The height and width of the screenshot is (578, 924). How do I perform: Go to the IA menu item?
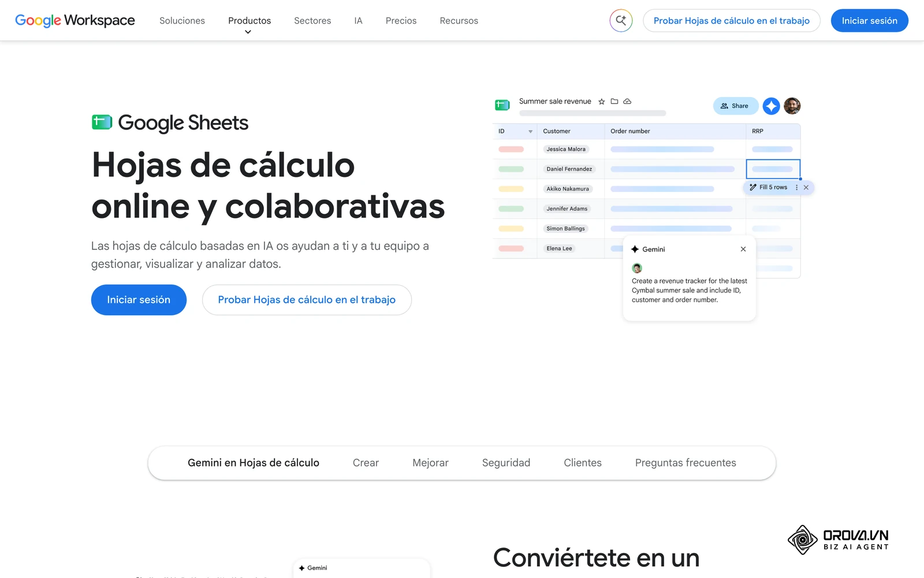click(x=358, y=21)
